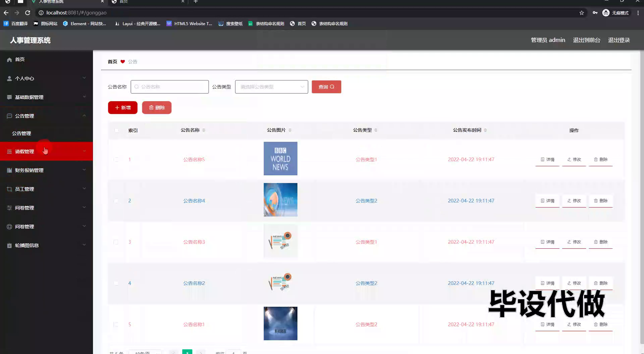Click the search icon in 公告名称 field
The image size is (644, 354).
click(137, 87)
